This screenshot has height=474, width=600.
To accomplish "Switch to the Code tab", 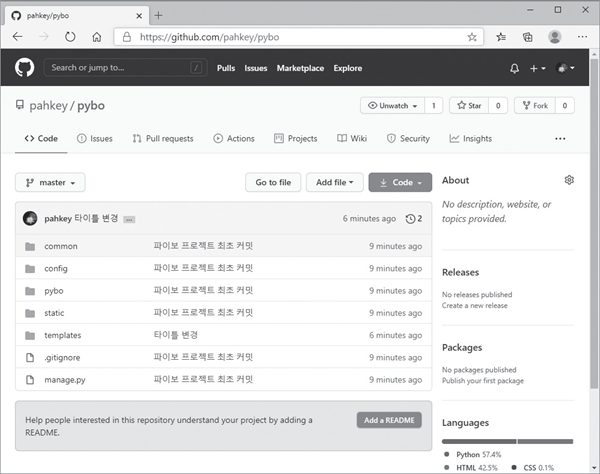I will (41, 138).
